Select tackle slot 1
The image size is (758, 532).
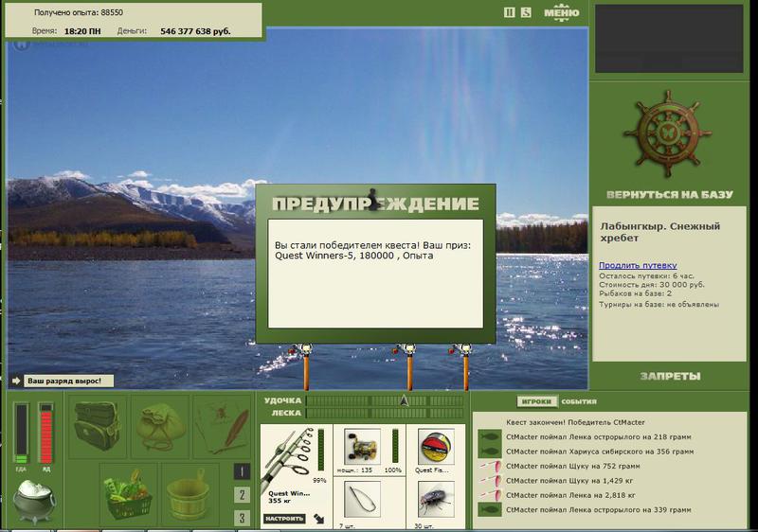coord(243,471)
